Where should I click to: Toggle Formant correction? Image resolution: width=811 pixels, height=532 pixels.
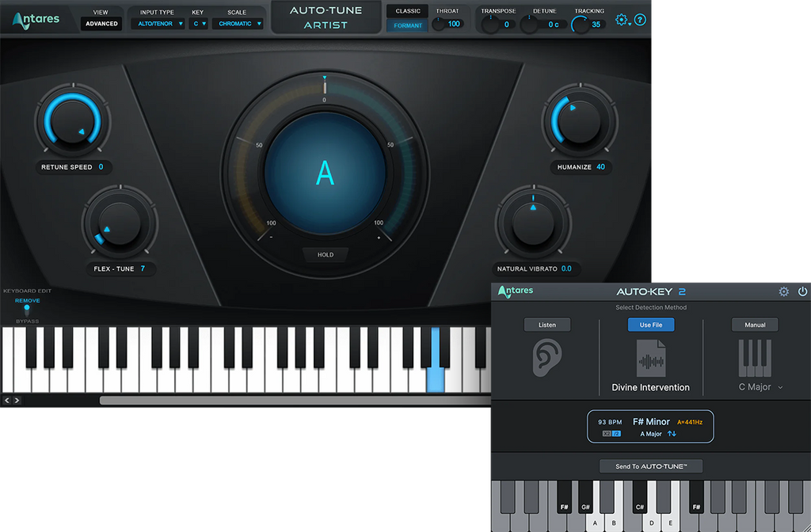point(408,25)
